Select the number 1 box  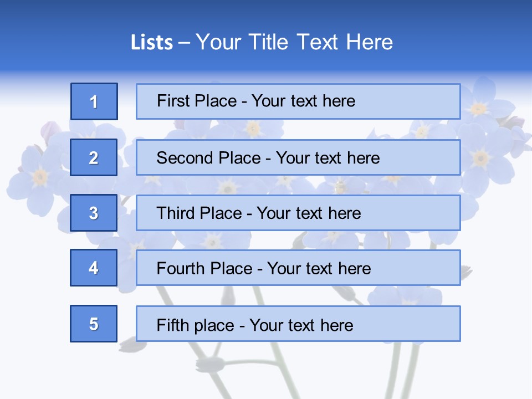point(94,101)
